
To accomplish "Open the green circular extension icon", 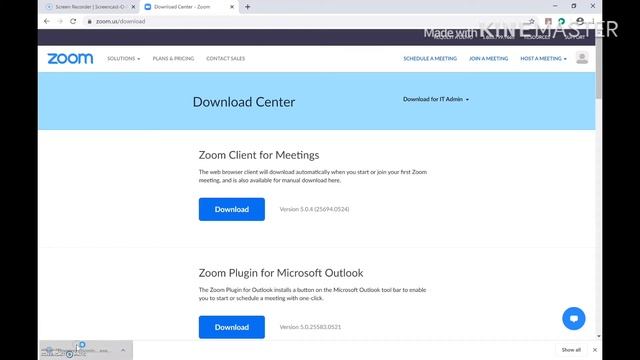I will [562, 21].
